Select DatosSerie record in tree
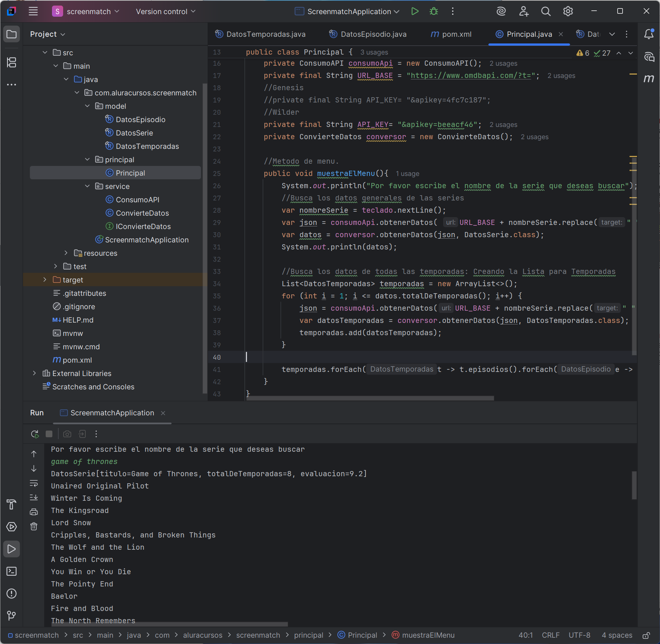 [x=134, y=133]
